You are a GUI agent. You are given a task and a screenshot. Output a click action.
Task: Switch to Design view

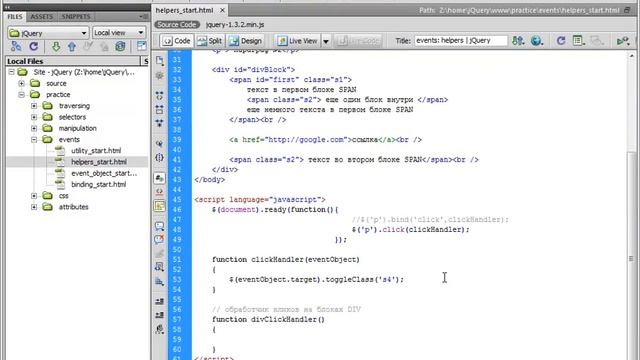pos(245,41)
